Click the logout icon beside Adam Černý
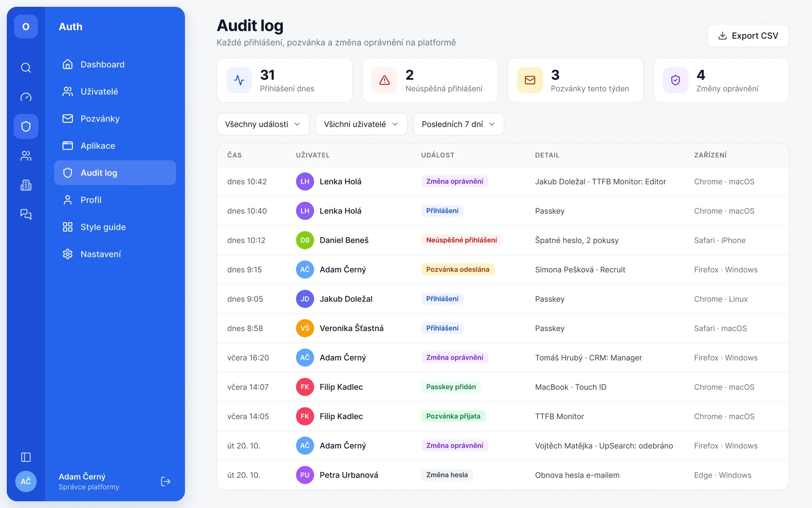Screen dimensions: 812x508 point(166,481)
